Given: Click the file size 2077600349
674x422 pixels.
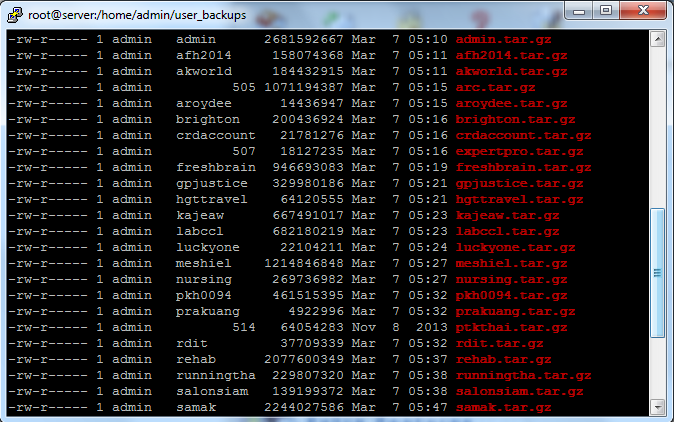Looking at the screenshot, I should click(x=304, y=360).
